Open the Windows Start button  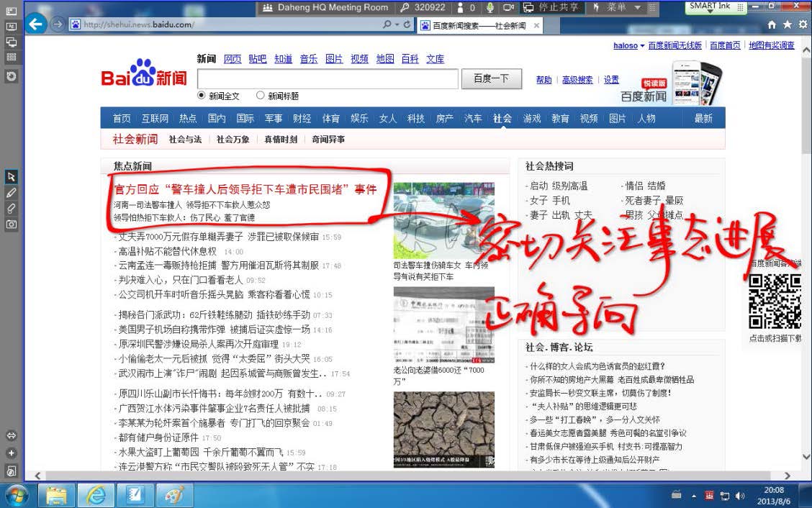point(17,496)
